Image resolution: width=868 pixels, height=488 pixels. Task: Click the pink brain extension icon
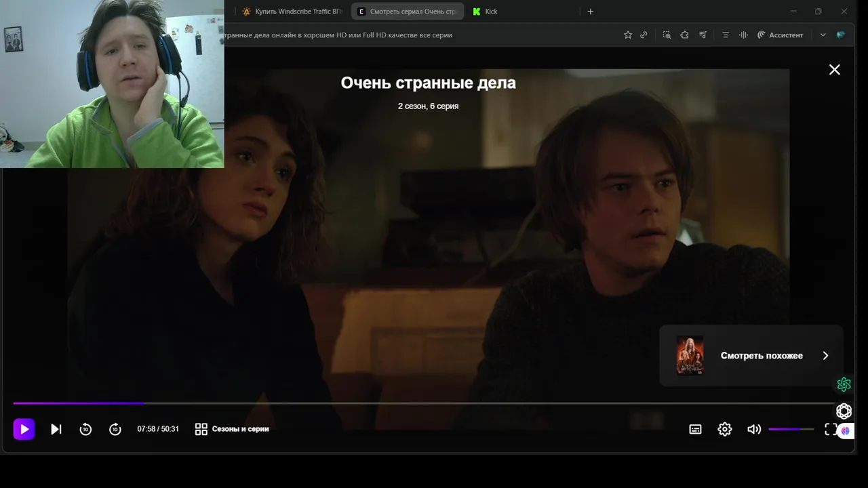click(845, 430)
